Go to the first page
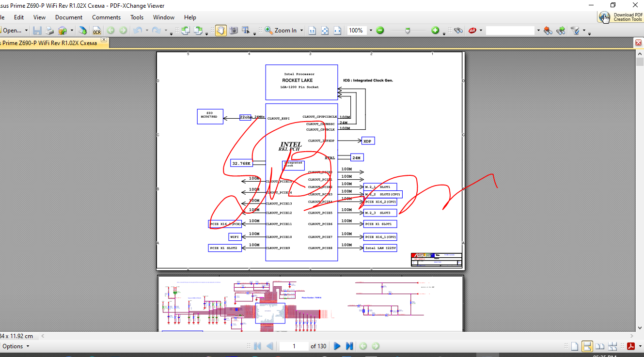This screenshot has width=644, height=357. pyautogui.click(x=257, y=346)
